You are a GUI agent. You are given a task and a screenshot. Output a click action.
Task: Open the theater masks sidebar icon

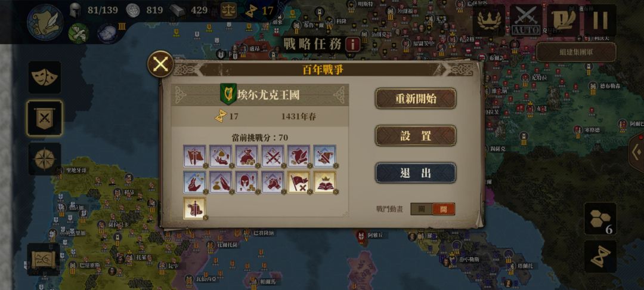point(45,77)
